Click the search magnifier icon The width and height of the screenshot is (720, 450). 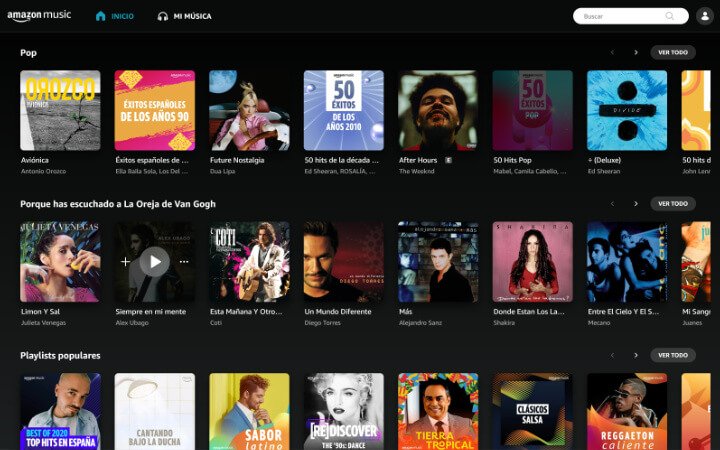pyautogui.click(x=669, y=16)
